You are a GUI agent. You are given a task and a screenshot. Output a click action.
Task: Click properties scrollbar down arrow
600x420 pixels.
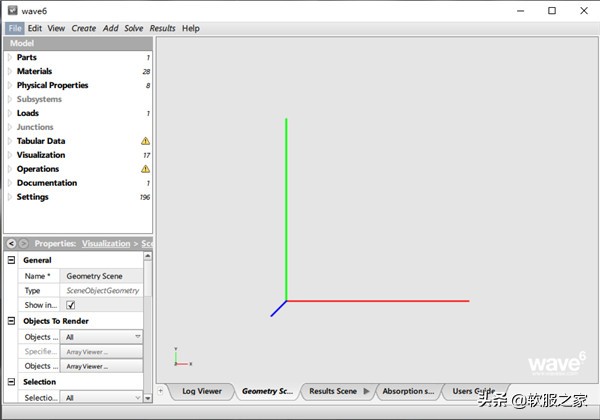(148, 398)
